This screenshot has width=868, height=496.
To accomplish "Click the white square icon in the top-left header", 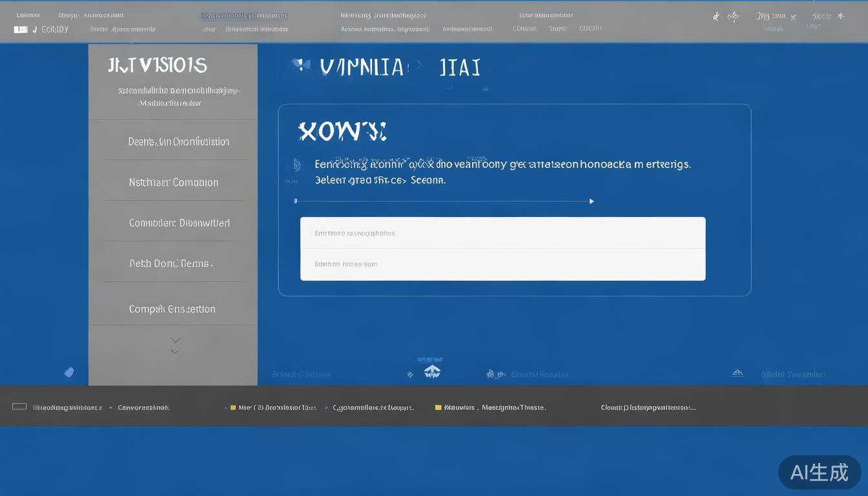I will tap(21, 30).
